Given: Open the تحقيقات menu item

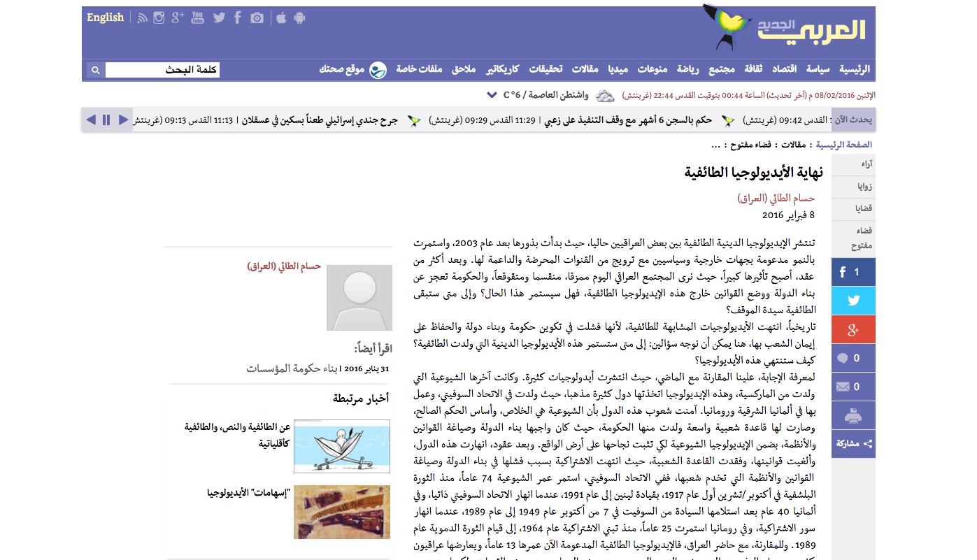Looking at the screenshot, I should tap(546, 69).
